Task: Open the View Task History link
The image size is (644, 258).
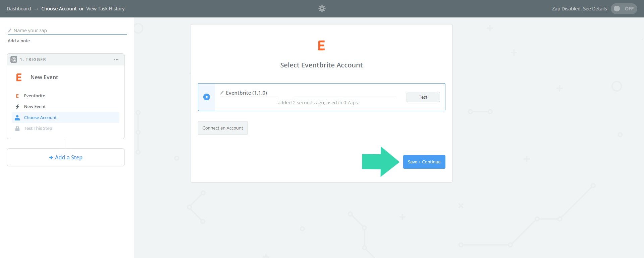Action: (105, 9)
